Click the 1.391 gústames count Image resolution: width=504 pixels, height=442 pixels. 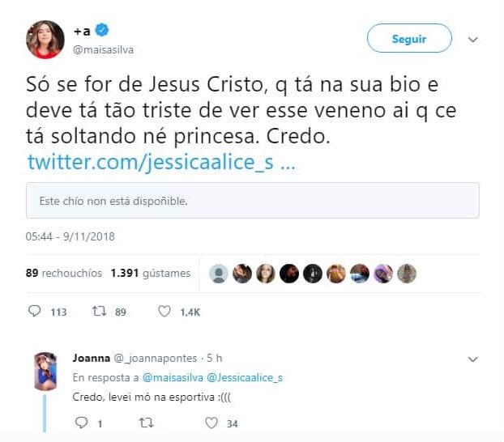151,274
